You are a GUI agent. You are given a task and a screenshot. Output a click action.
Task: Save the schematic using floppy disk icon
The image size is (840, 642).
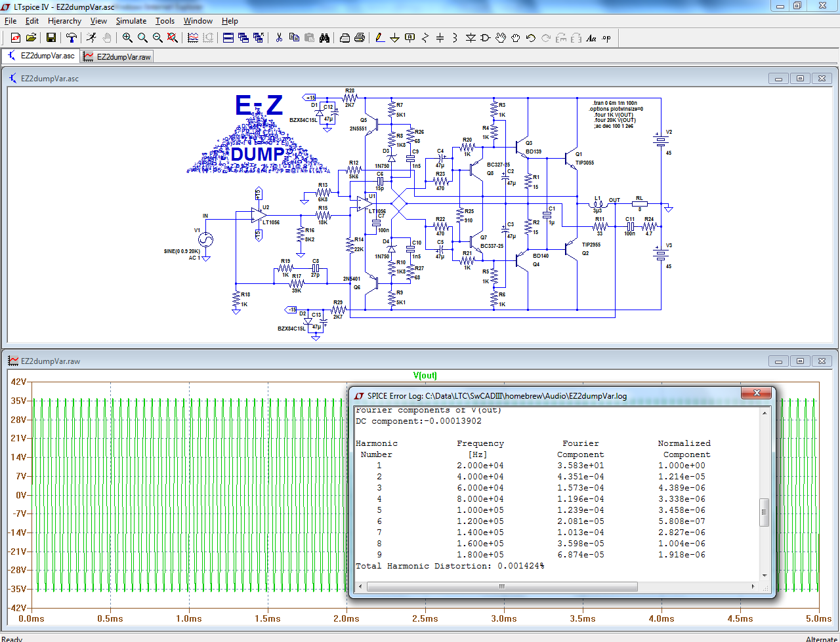point(51,38)
